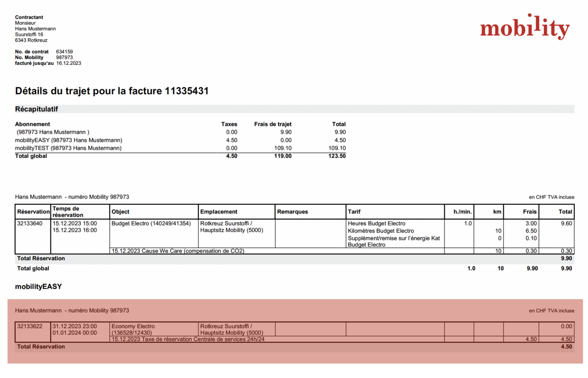This screenshot has width=588, height=378.
Task: Select the object "Budget Electro (140249/41354)"
Action: [151, 224]
